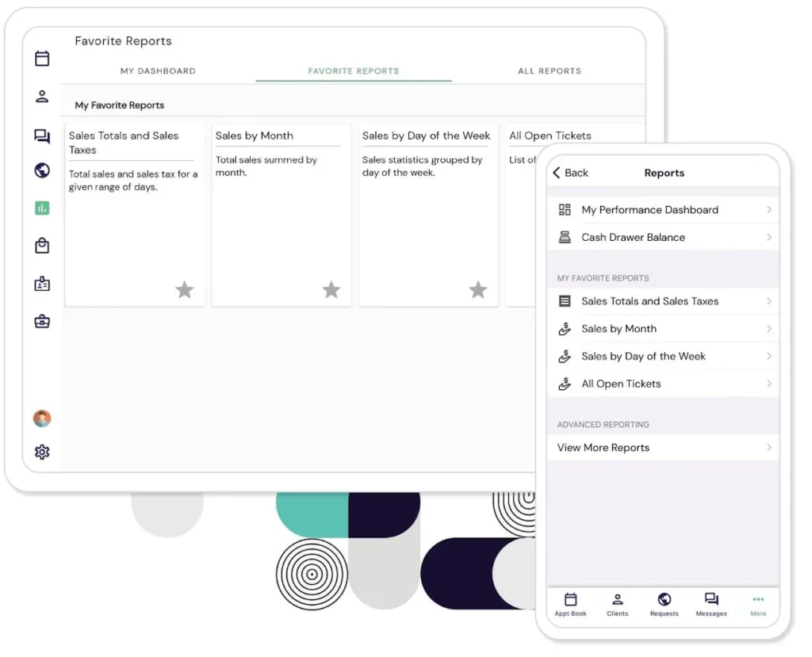Open the settings gear icon
The image size is (812, 657).
pyautogui.click(x=42, y=452)
